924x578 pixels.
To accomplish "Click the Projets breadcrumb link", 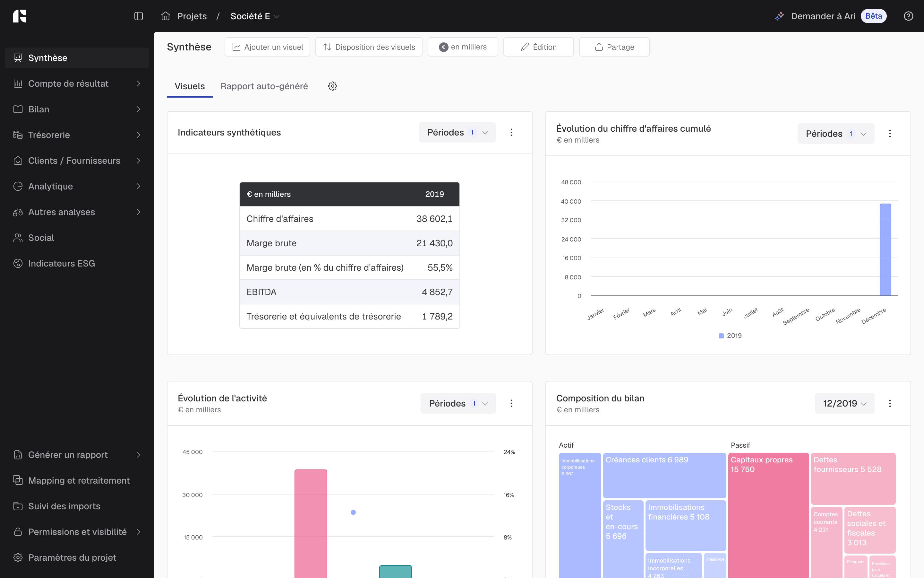I will coord(192,16).
